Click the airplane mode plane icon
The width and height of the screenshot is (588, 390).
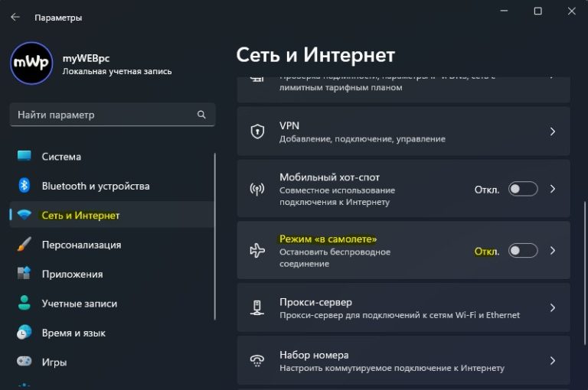(258, 251)
